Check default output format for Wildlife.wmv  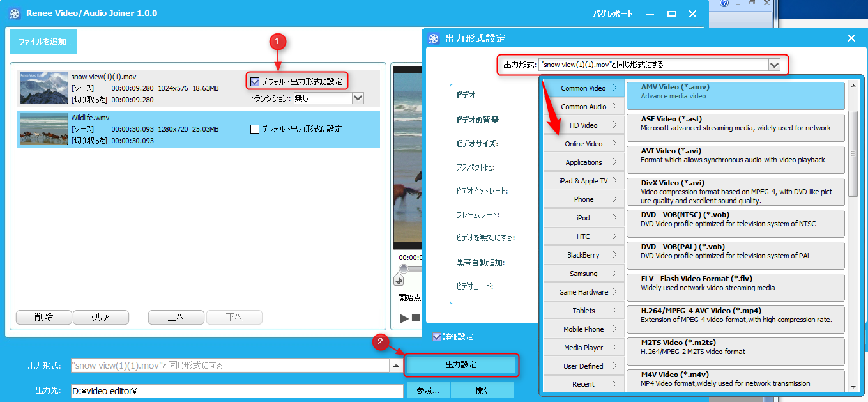[x=255, y=129]
